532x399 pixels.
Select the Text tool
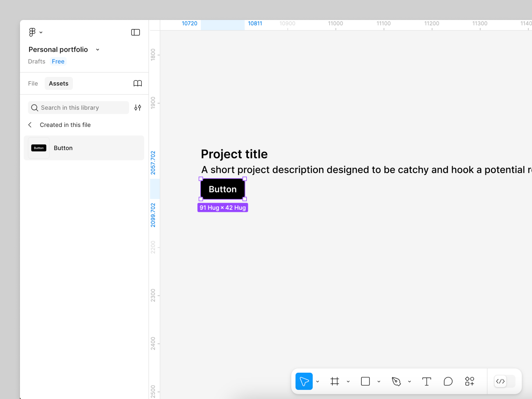(426, 381)
